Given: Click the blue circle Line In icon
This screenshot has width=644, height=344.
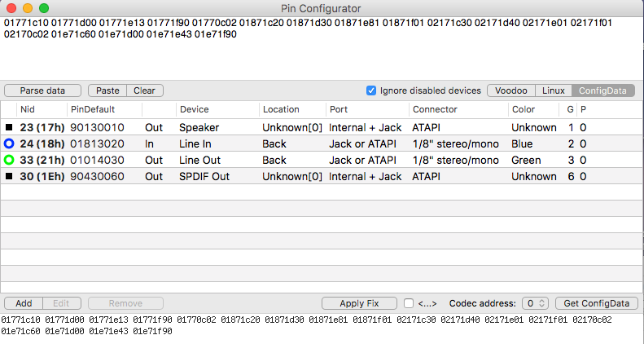Looking at the screenshot, I should pos(9,143).
